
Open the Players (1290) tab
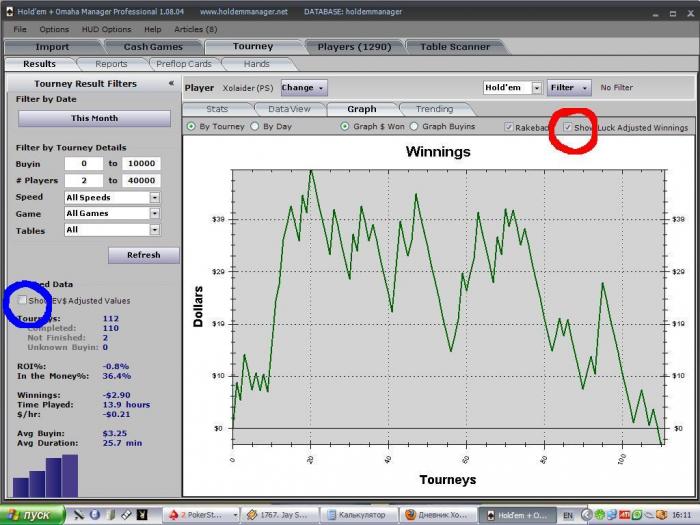click(354, 47)
